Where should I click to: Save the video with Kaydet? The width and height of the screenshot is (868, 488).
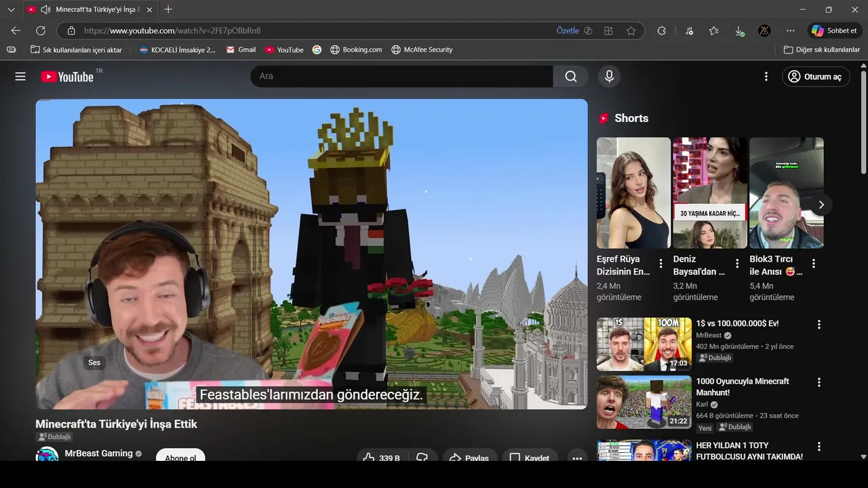click(530, 455)
